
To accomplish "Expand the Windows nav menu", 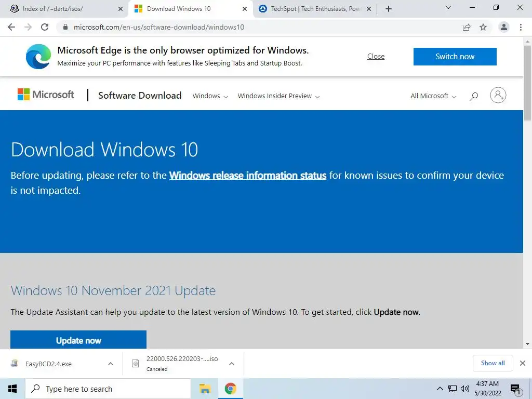I will pos(210,96).
